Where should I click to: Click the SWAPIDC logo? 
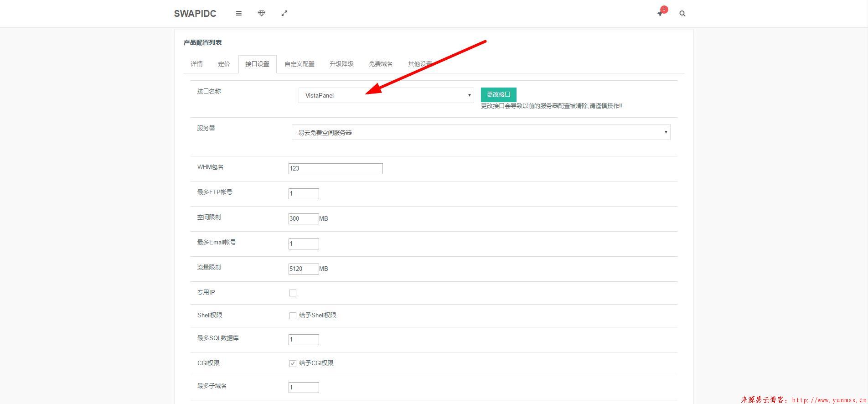pos(195,14)
